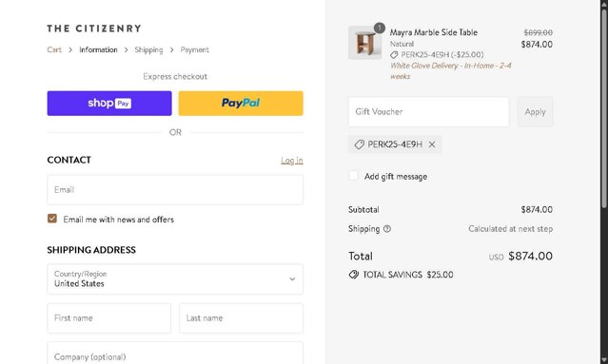Select the Payment breadcrumb step
This screenshot has width=608, height=364.
coord(195,49)
